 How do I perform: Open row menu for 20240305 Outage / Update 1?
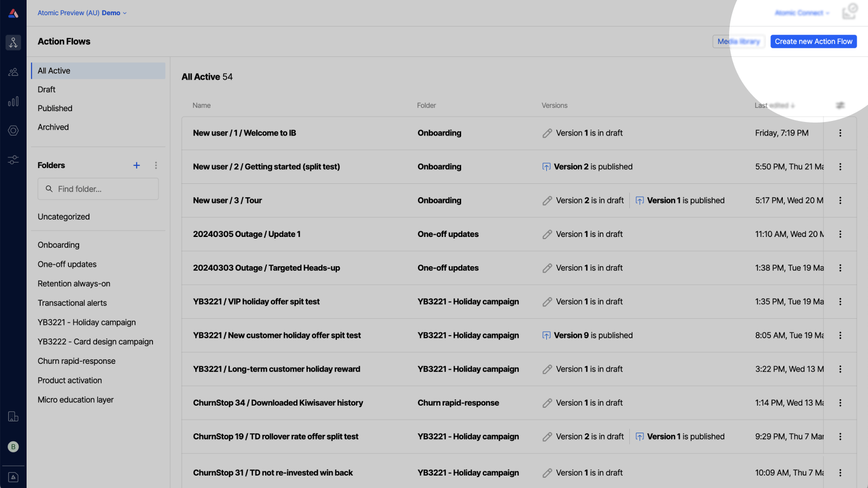840,234
